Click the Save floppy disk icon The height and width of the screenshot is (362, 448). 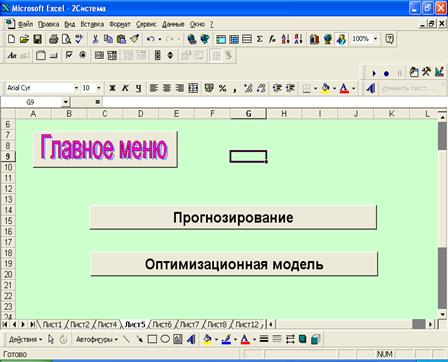click(x=37, y=39)
